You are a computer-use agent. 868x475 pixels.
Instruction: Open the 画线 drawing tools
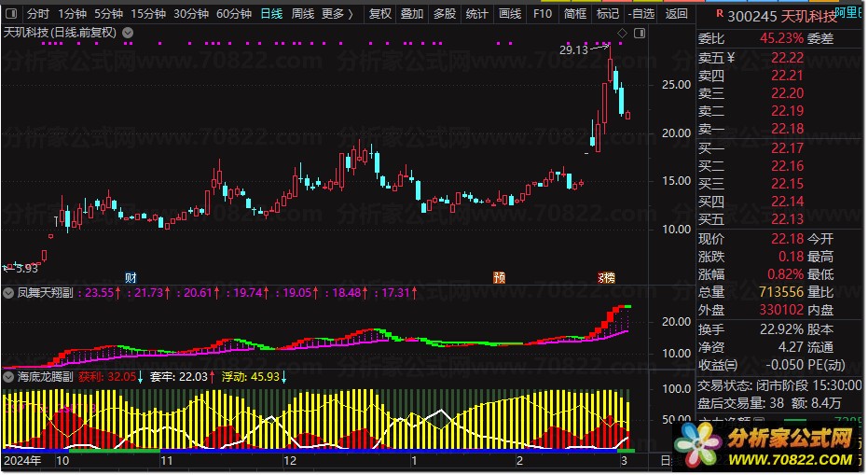click(x=510, y=13)
